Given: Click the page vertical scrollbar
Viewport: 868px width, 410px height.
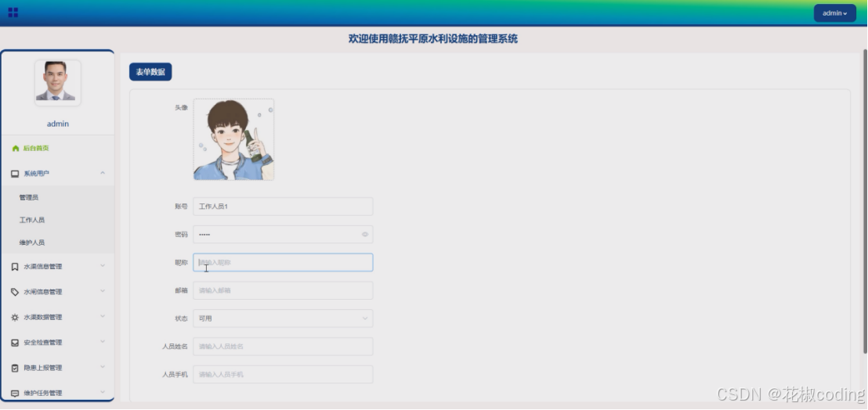Looking at the screenshot, I should tap(865, 202).
